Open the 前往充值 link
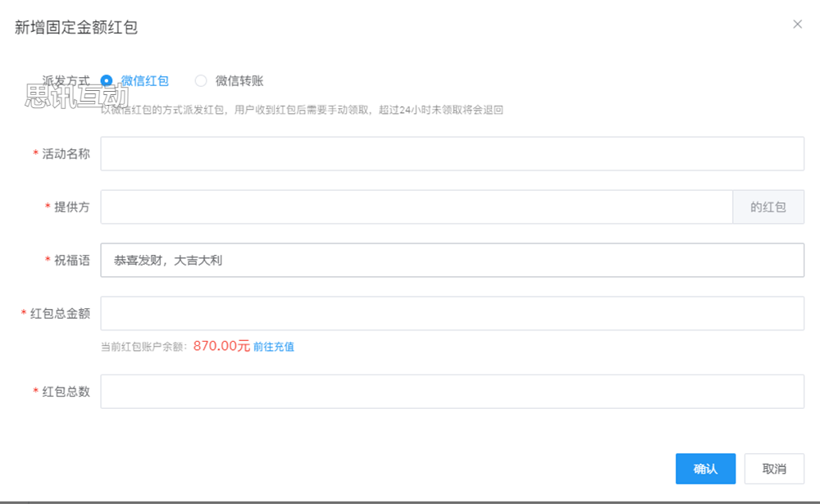The image size is (820, 504). (274, 347)
